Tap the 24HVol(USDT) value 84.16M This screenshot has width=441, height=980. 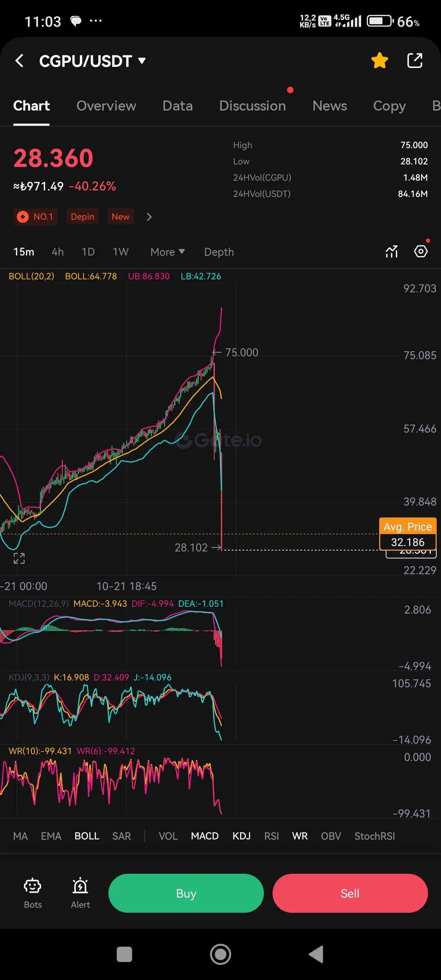click(x=412, y=194)
